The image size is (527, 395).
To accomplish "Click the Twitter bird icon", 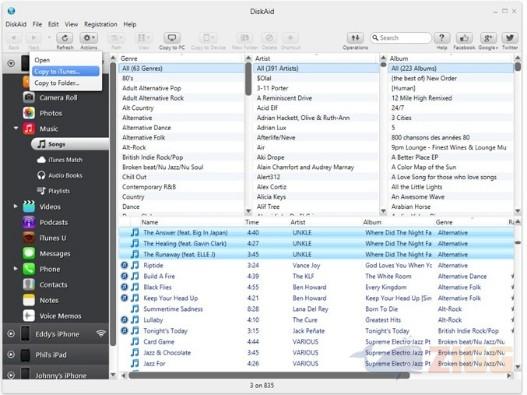I will tap(510, 38).
